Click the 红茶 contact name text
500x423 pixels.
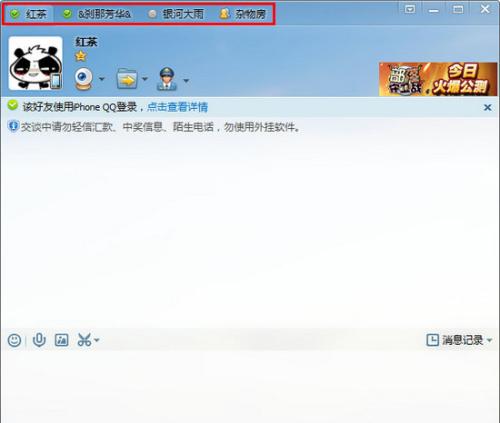pyautogui.click(x=86, y=42)
